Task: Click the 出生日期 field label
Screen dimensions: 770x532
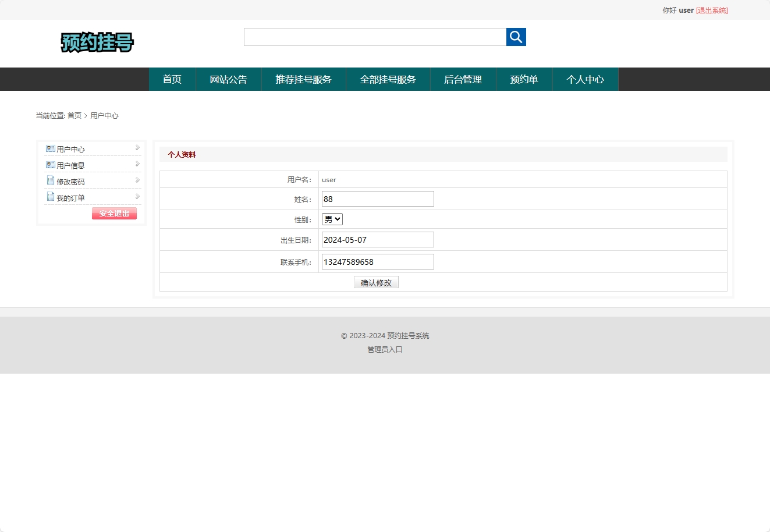Action: click(x=296, y=240)
